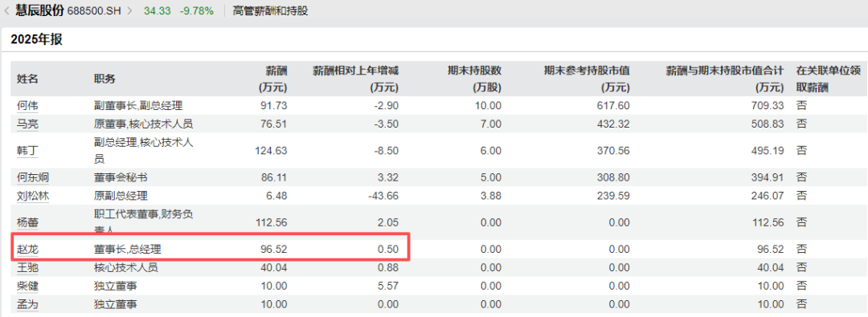This screenshot has height=317, width=868.
Task: Sort by 薪酬 column header
Action: click(x=273, y=79)
